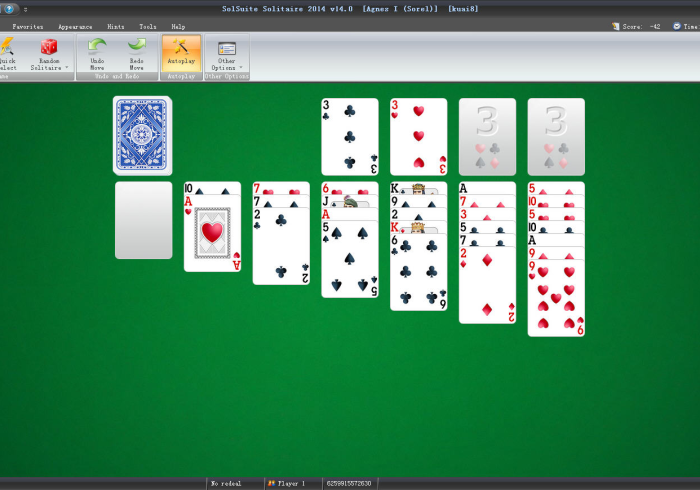Click the Score icon in top right
This screenshot has height=490, width=700.
tap(615, 27)
